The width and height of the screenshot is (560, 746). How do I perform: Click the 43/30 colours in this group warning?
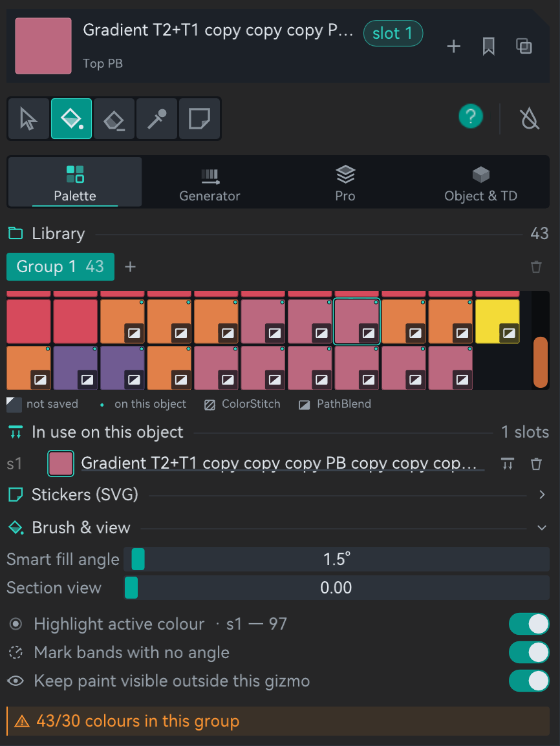[278, 721]
